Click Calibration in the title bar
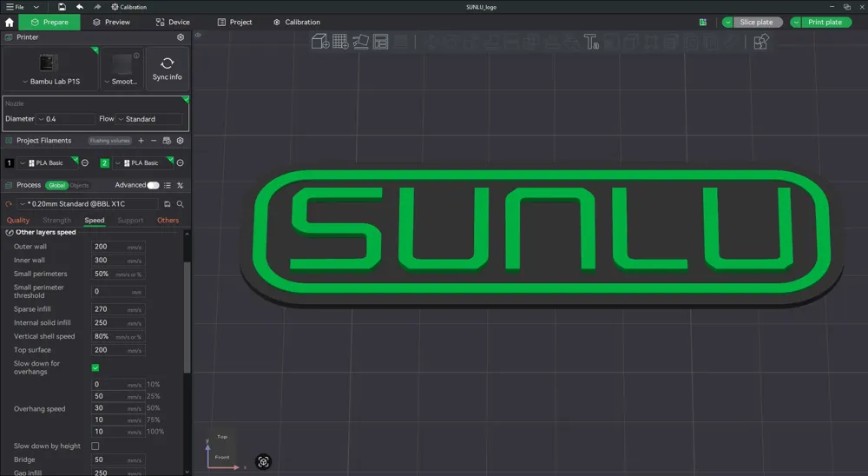Screen dimensions: 868x476 129,7
